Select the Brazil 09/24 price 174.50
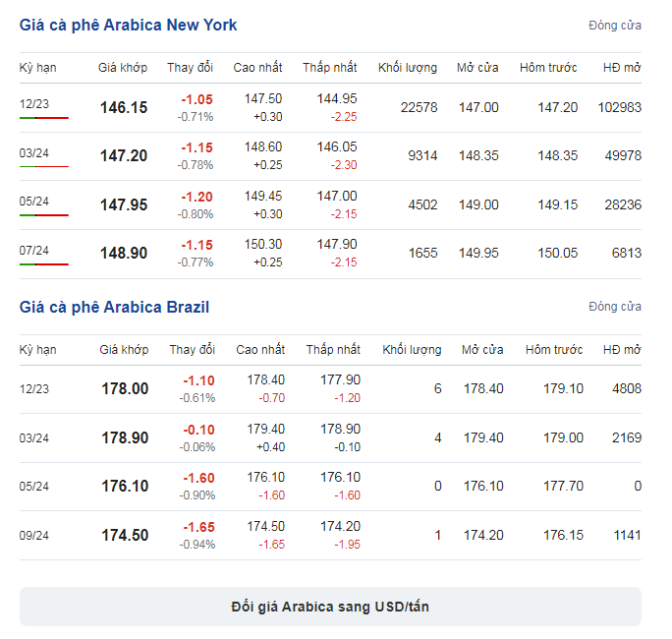The height and width of the screenshot is (639, 672). 125,535
